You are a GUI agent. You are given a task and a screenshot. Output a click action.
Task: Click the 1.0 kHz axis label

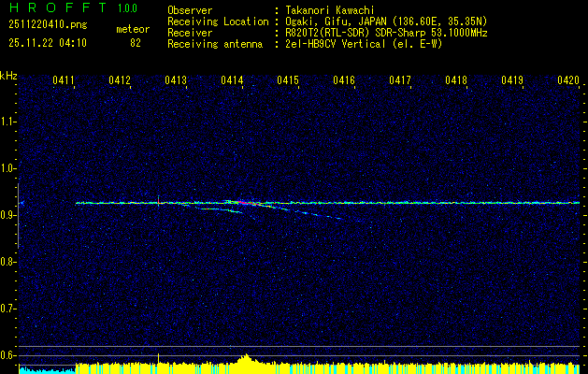[7, 168]
